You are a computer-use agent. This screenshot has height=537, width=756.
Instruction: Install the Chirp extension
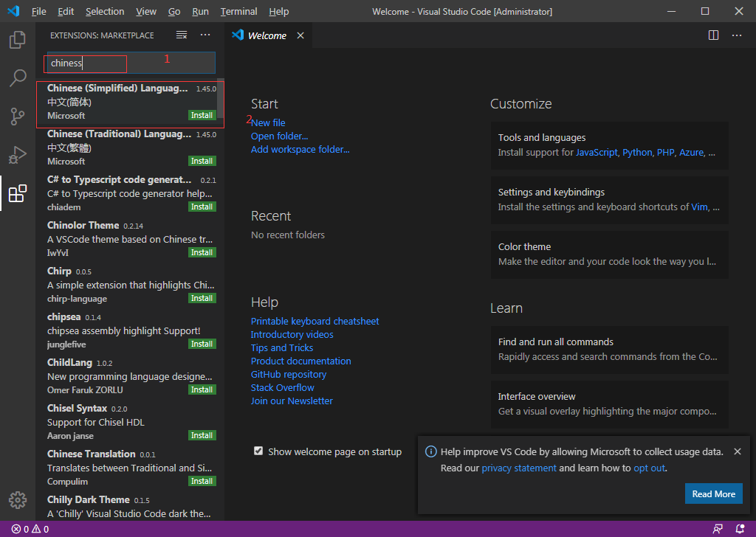point(202,298)
